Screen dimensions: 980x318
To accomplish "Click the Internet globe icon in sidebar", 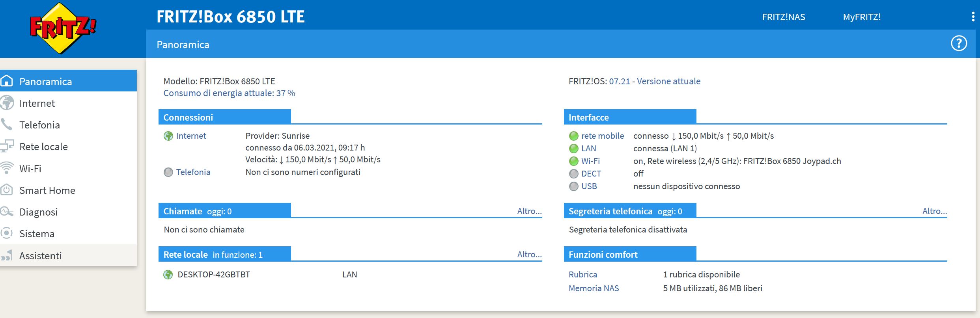I will (7, 103).
